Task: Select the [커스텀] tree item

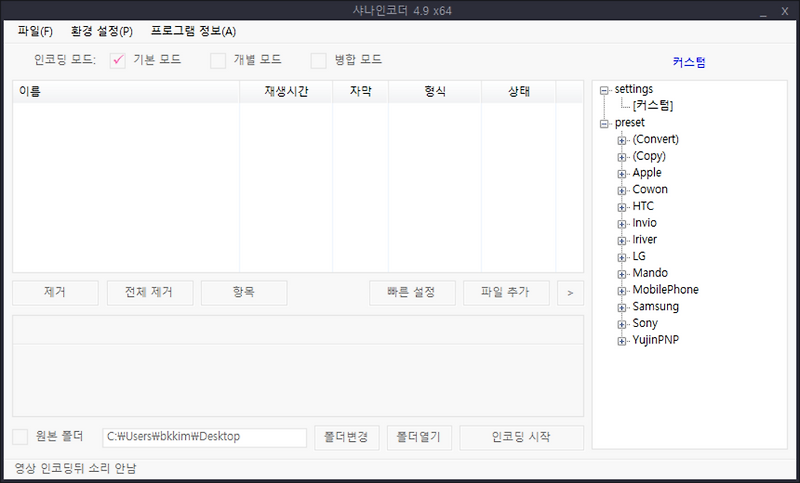Action: click(653, 106)
